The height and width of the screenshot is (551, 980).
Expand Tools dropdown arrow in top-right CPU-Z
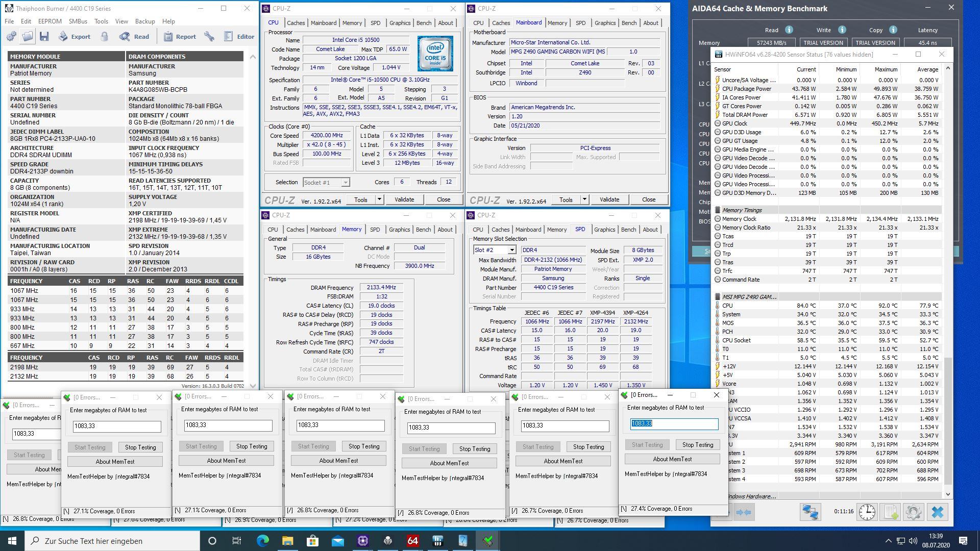coord(584,199)
